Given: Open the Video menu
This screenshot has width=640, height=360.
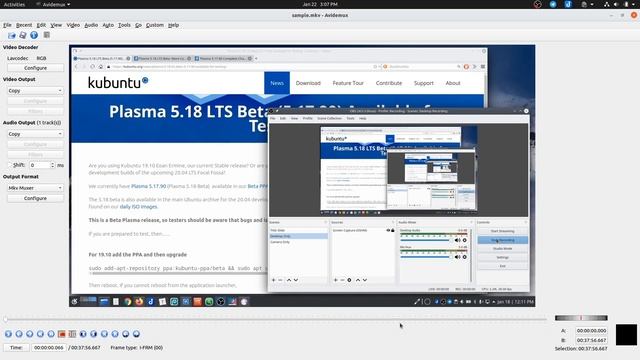Looking at the screenshot, I should point(73,25).
